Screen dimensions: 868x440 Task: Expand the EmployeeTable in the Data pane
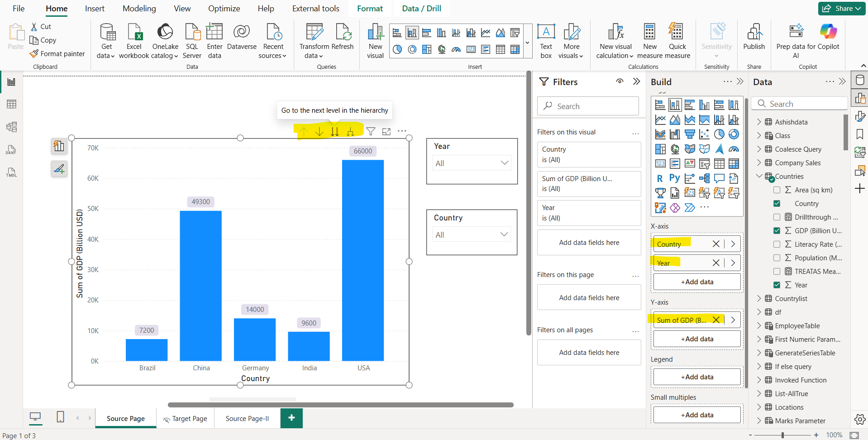(x=759, y=325)
